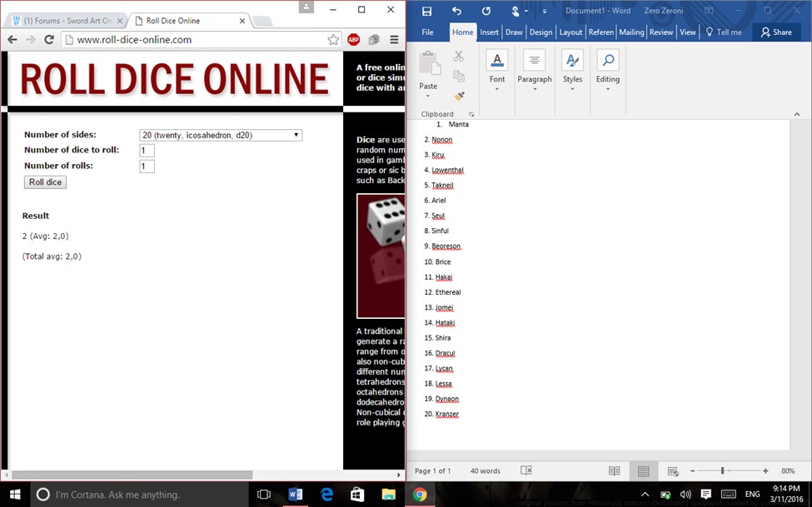Click the Chrome horizontal scrollbar
The height and width of the screenshot is (507, 812).
click(132, 475)
